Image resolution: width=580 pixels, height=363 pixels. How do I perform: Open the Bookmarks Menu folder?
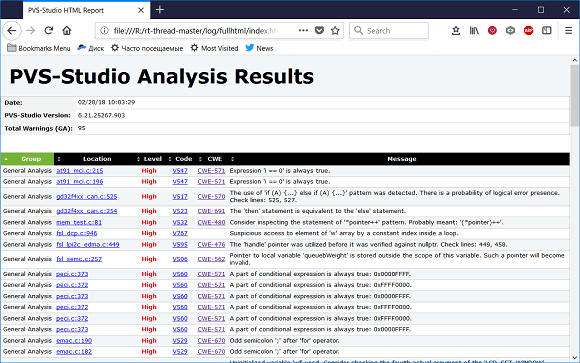(x=39, y=48)
